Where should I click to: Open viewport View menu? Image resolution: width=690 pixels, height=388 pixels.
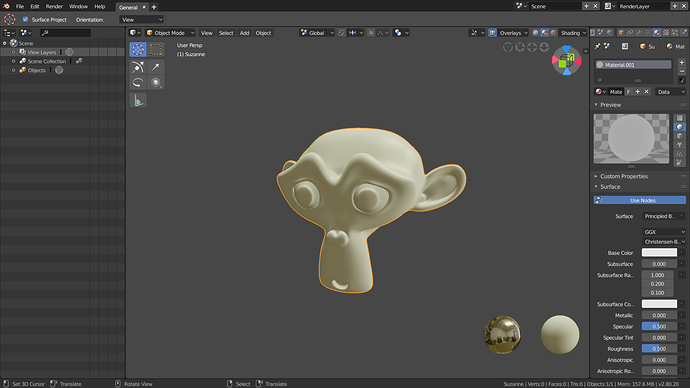(x=206, y=33)
